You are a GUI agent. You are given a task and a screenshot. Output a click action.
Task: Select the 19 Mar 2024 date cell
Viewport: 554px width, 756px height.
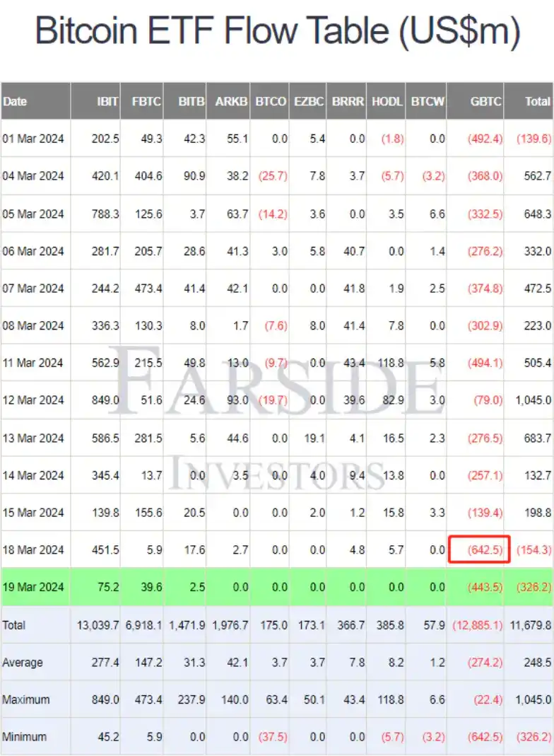pos(33,587)
